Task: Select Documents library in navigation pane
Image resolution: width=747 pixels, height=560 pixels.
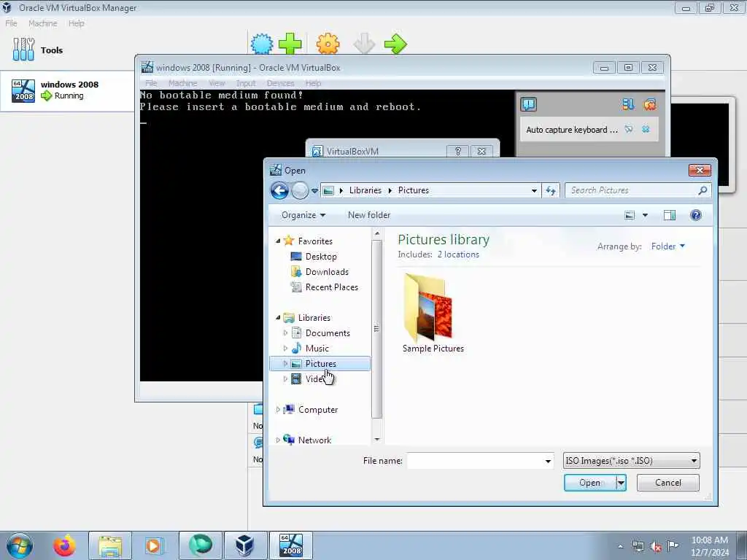Action: [x=328, y=332]
